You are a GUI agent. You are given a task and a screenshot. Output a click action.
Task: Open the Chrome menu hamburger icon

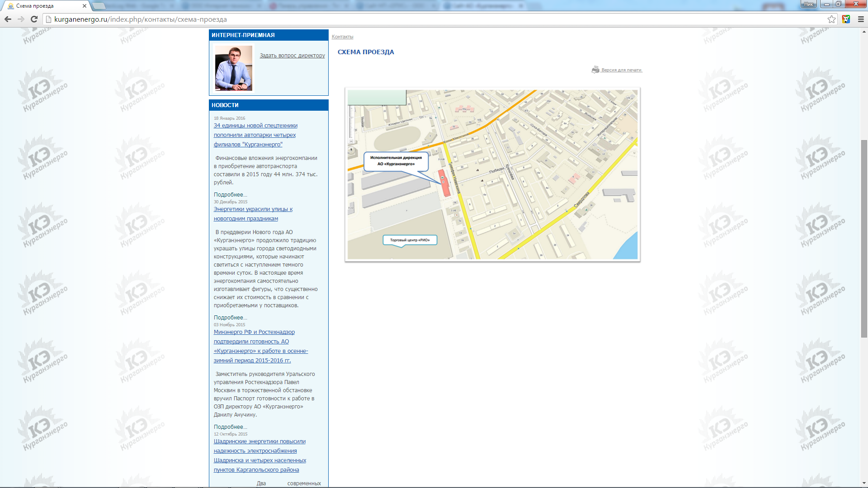pyautogui.click(x=861, y=19)
